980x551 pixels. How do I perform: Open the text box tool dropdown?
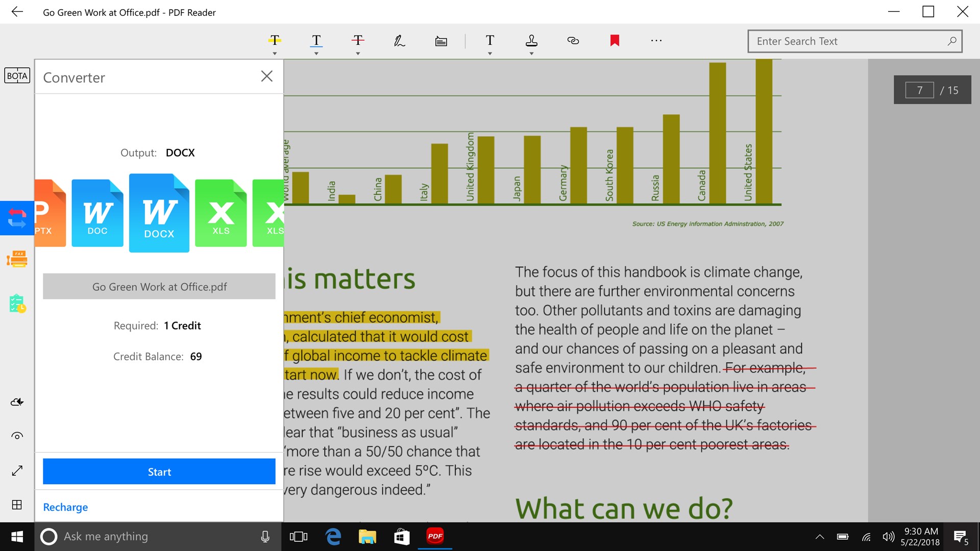pos(489,53)
